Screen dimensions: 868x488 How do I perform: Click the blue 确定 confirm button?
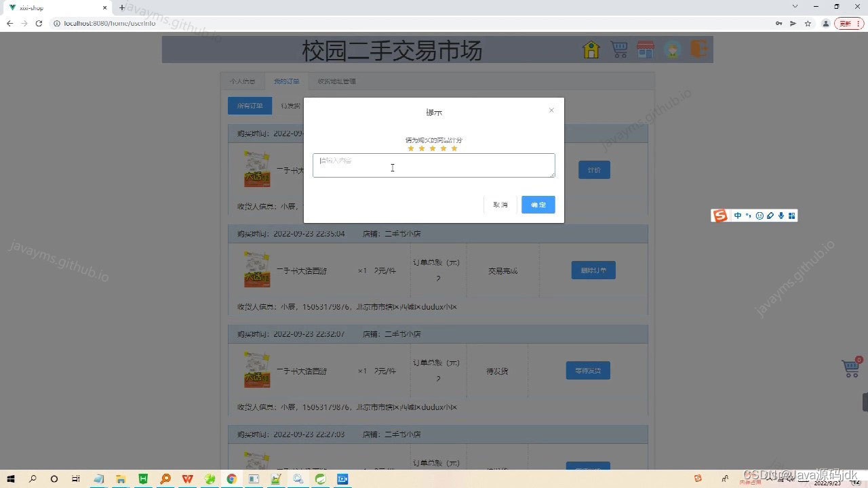[538, 205]
